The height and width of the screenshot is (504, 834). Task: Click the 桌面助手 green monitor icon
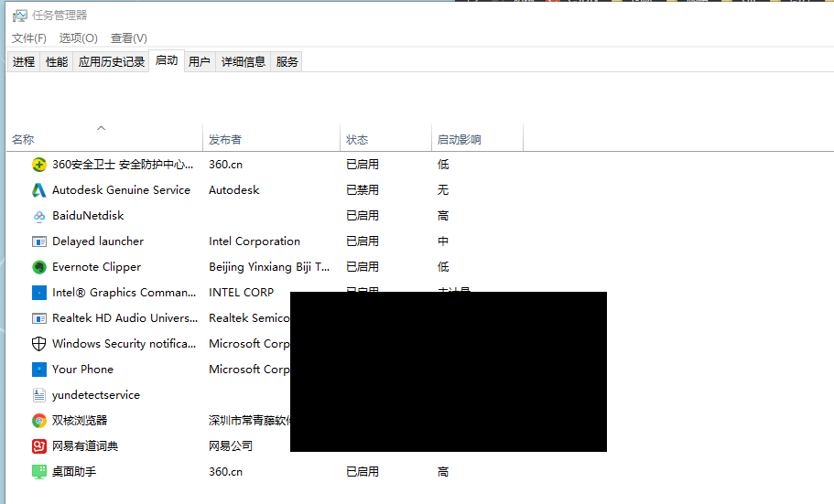[x=38, y=472]
